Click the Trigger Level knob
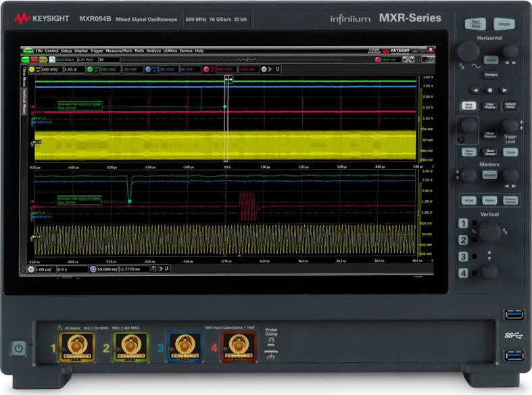The width and height of the screenshot is (532, 395). click(x=510, y=126)
